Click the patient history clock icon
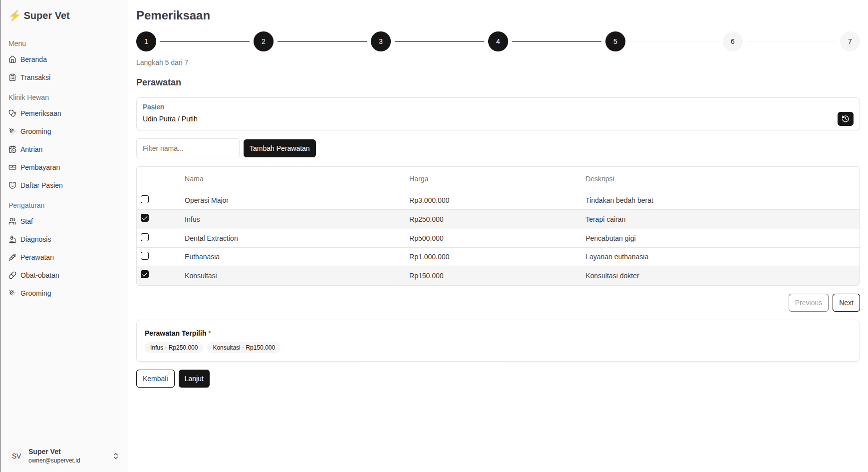 tap(845, 119)
